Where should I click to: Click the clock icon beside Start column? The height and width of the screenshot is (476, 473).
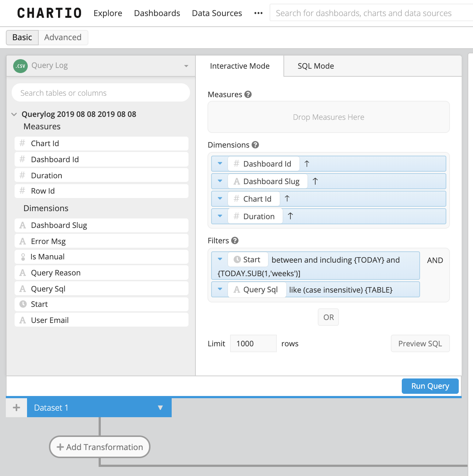pyautogui.click(x=23, y=304)
